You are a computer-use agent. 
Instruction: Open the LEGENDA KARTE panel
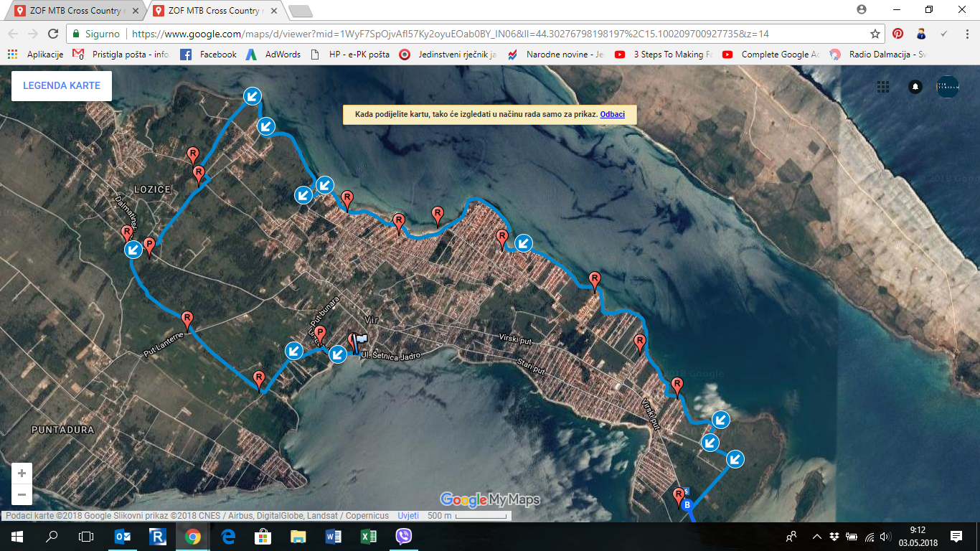62,85
